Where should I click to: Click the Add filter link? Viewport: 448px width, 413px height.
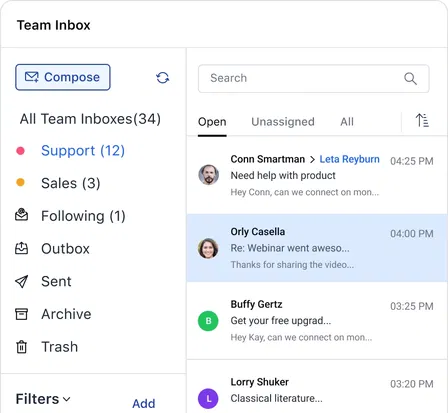point(144,404)
